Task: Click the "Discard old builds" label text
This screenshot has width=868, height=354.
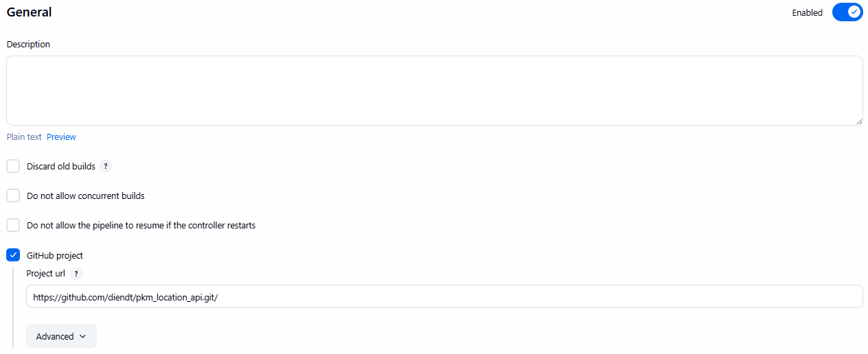Action: [61, 167]
